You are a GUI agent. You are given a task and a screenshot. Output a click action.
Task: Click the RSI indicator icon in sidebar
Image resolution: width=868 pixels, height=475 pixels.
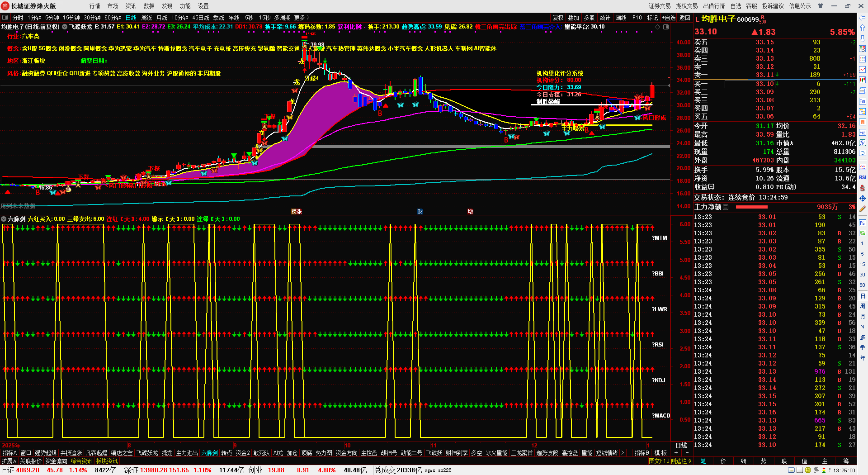[863, 177]
